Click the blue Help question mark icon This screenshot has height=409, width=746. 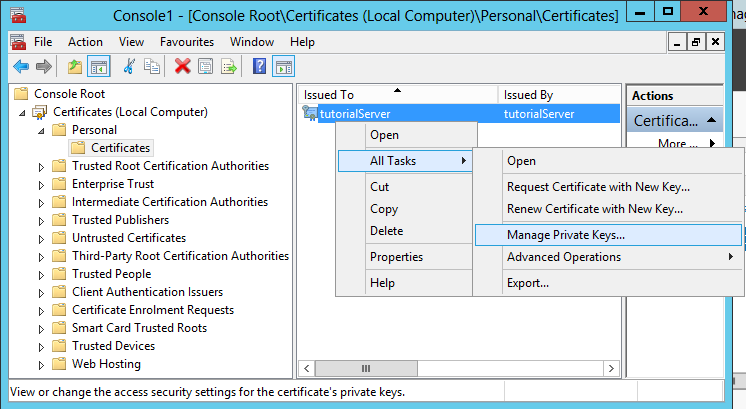pyautogui.click(x=259, y=66)
